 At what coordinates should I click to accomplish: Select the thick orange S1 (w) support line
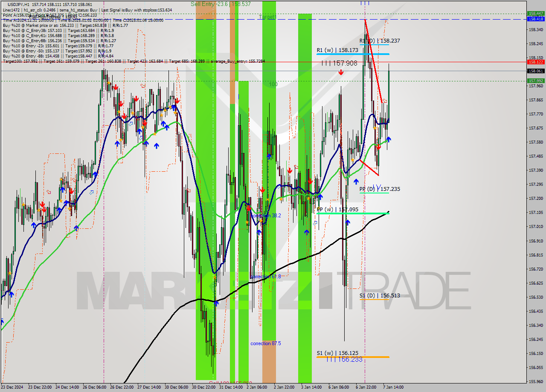click(353, 357)
